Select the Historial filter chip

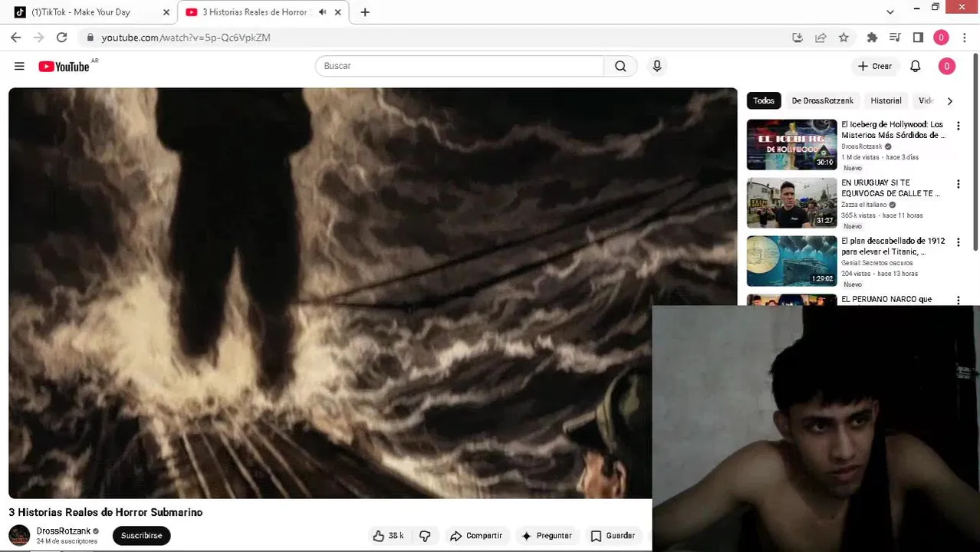tap(886, 100)
